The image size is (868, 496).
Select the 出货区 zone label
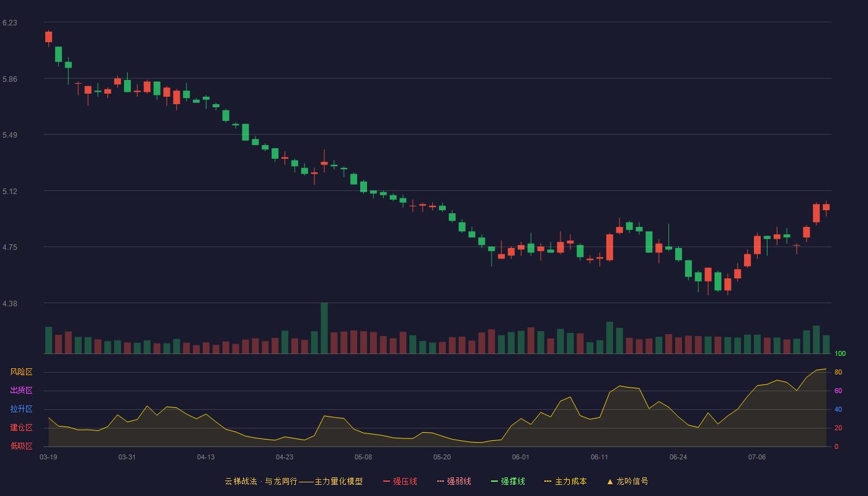(x=21, y=391)
